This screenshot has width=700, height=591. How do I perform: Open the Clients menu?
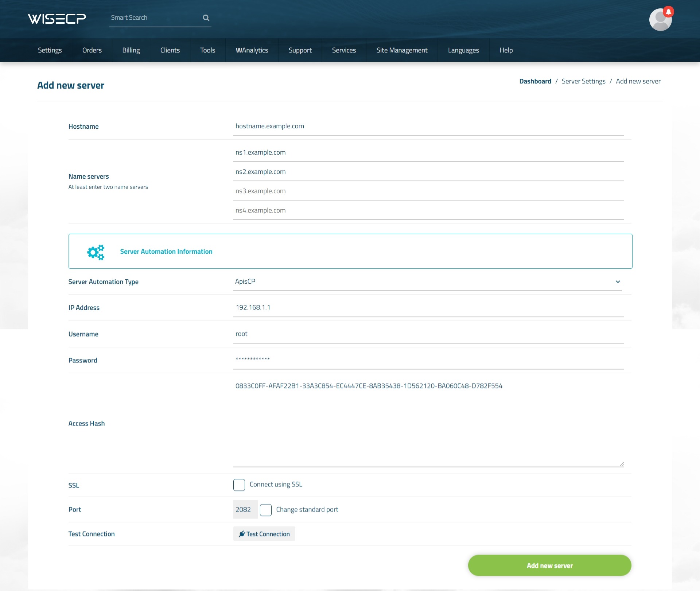click(x=170, y=50)
